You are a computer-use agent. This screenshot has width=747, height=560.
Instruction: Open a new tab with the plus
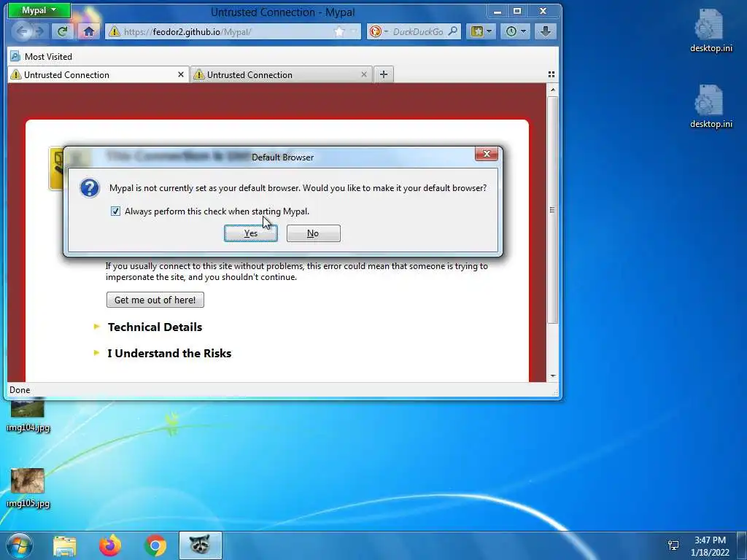click(x=384, y=74)
